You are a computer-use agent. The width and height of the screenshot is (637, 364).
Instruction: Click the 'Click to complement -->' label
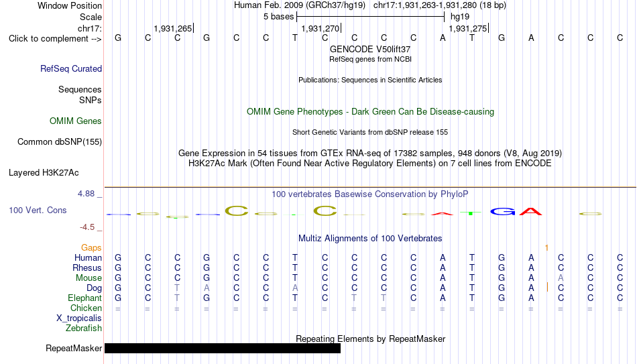[x=55, y=39]
